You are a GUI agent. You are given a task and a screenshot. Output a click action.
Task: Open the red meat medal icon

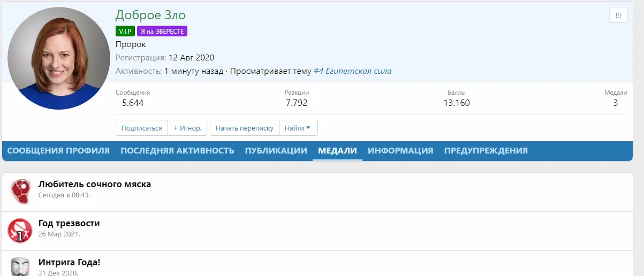20,191
